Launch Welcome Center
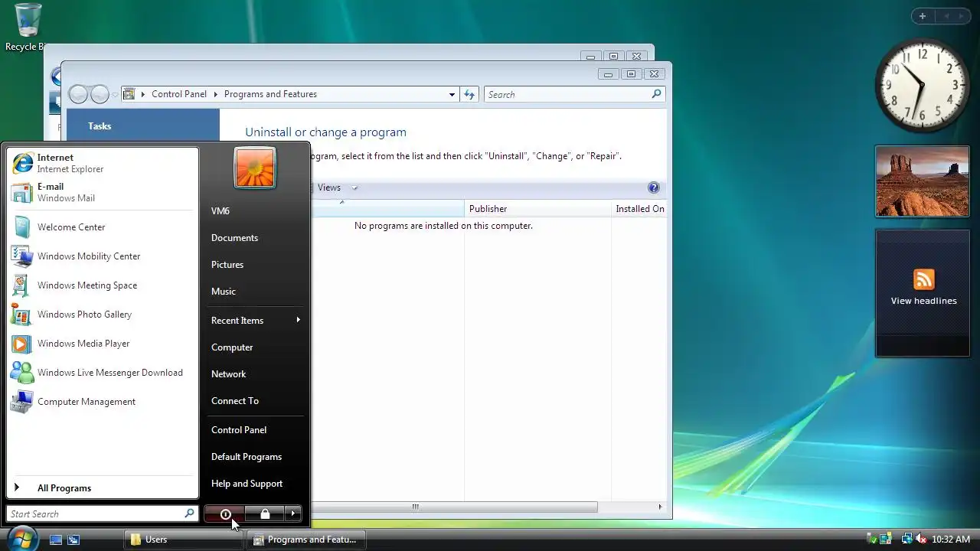980x551 pixels. [102, 227]
